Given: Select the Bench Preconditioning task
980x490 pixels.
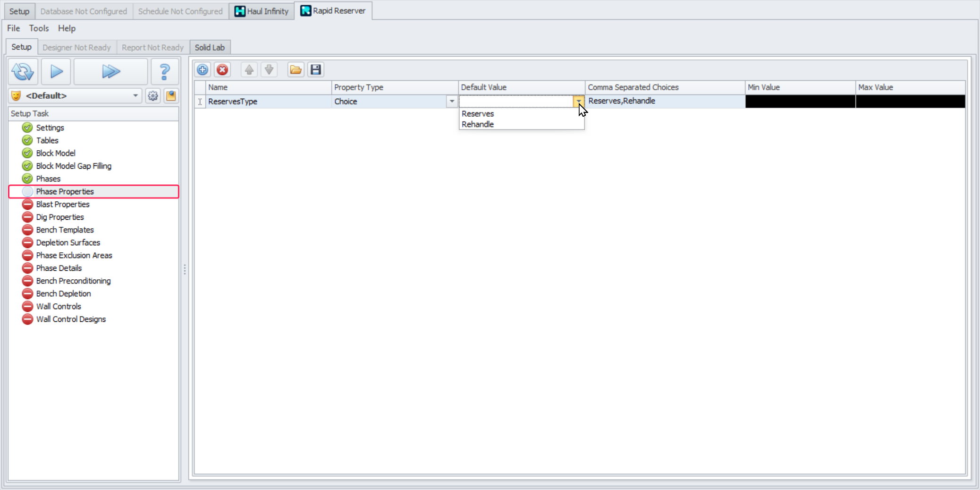Looking at the screenshot, I should (x=74, y=281).
